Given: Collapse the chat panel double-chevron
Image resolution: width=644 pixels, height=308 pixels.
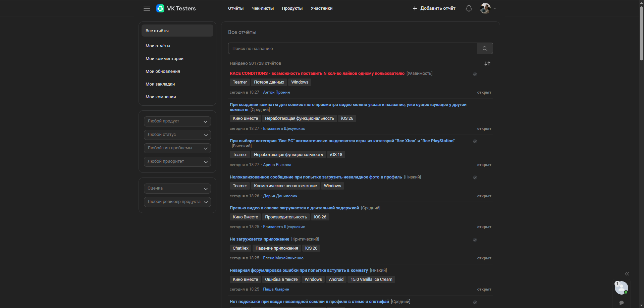Looking at the screenshot, I should 627,274.
